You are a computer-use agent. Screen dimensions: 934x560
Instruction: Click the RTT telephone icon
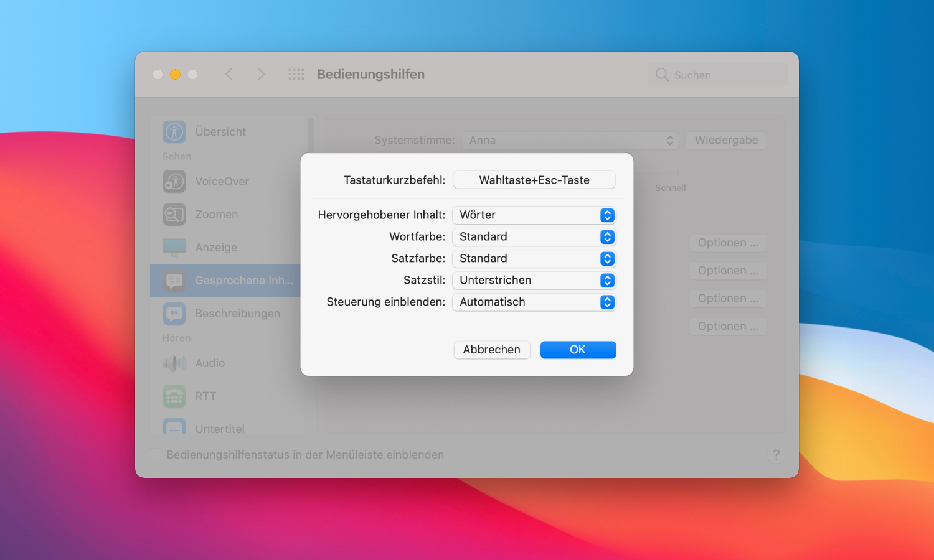174,396
